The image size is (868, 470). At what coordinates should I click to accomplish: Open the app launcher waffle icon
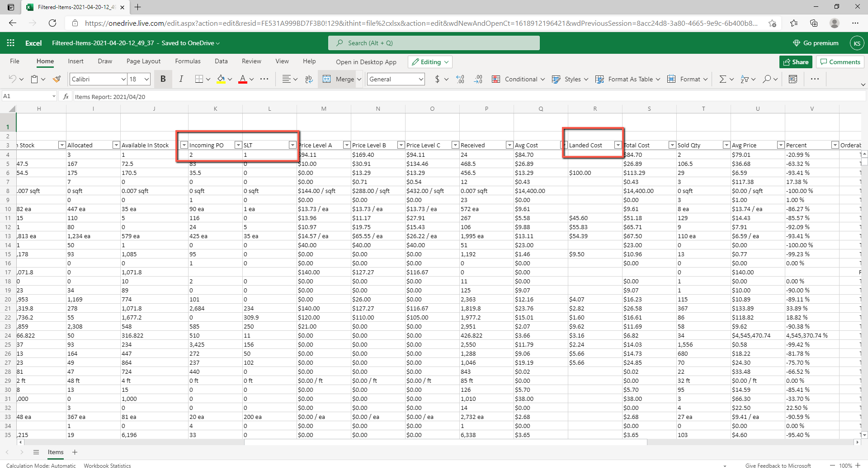pyautogui.click(x=11, y=43)
